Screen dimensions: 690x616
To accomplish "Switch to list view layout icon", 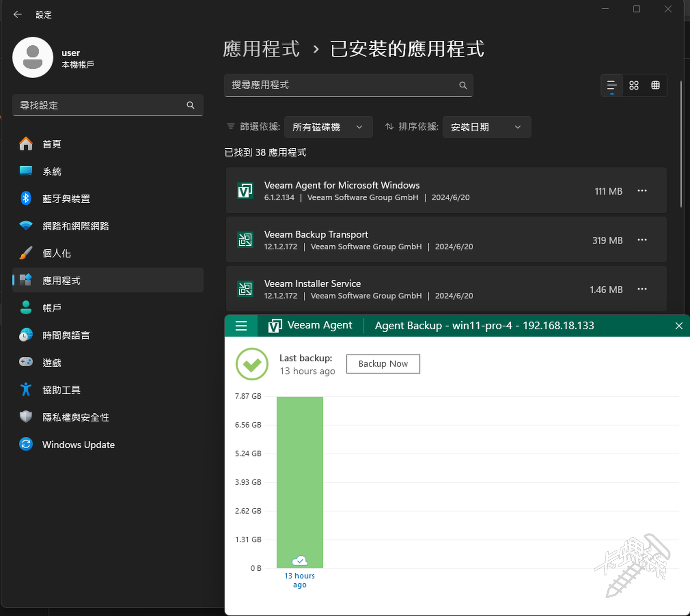I will click(612, 85).
